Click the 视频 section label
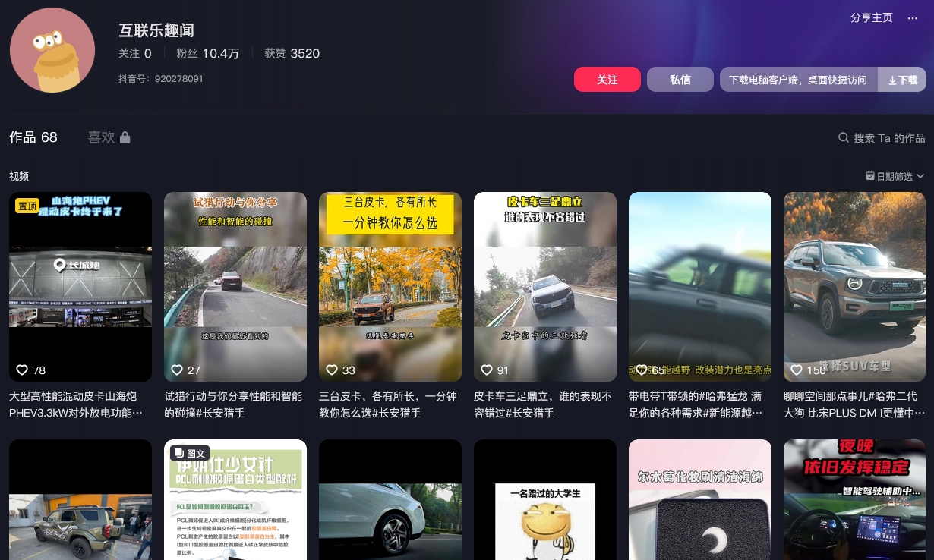The width and height of the screenshot is (934, 560). [19, 176]
